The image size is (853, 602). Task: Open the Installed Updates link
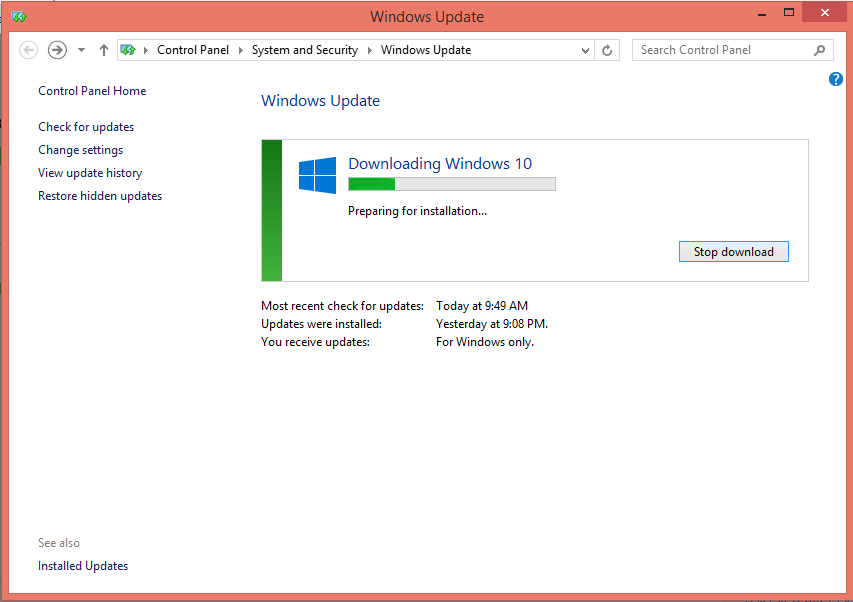83,566
